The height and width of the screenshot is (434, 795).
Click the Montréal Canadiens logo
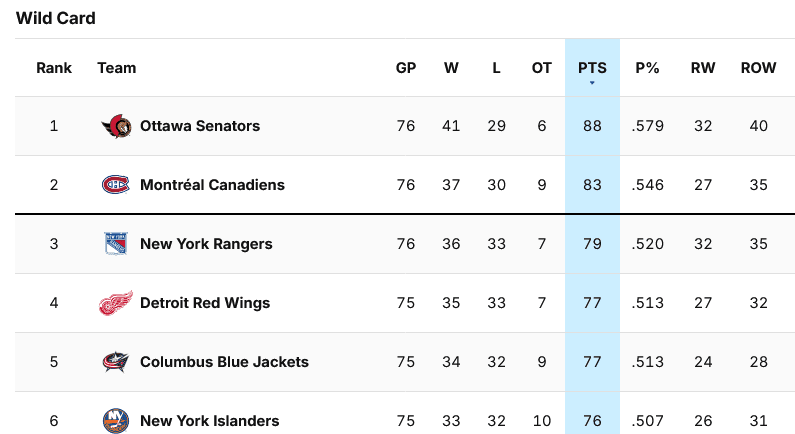pyautogui.click(x=116, y=185)
